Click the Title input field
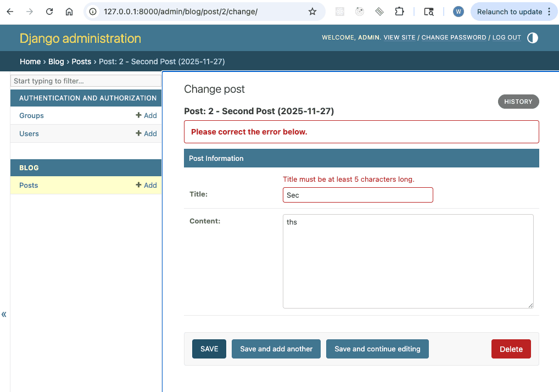The image size is (559, 392). 357,195
